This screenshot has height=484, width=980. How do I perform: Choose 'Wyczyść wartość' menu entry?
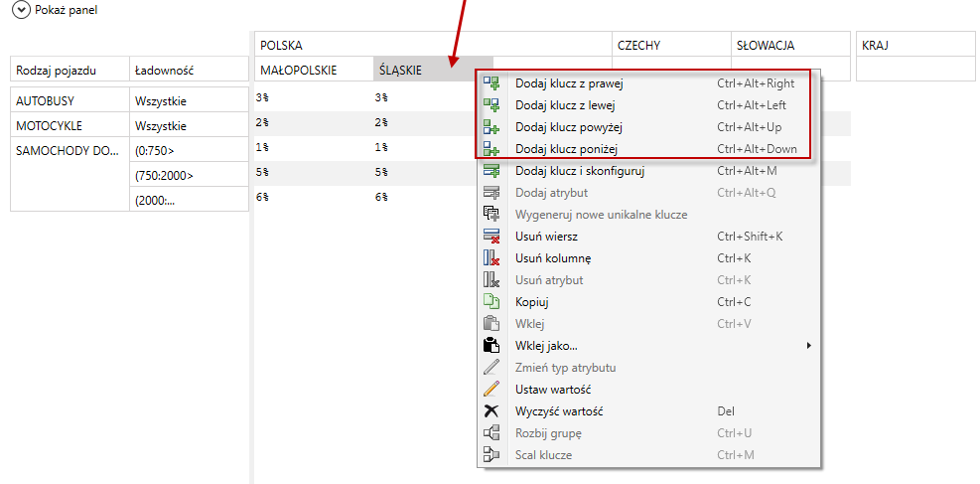pos(646,410)
